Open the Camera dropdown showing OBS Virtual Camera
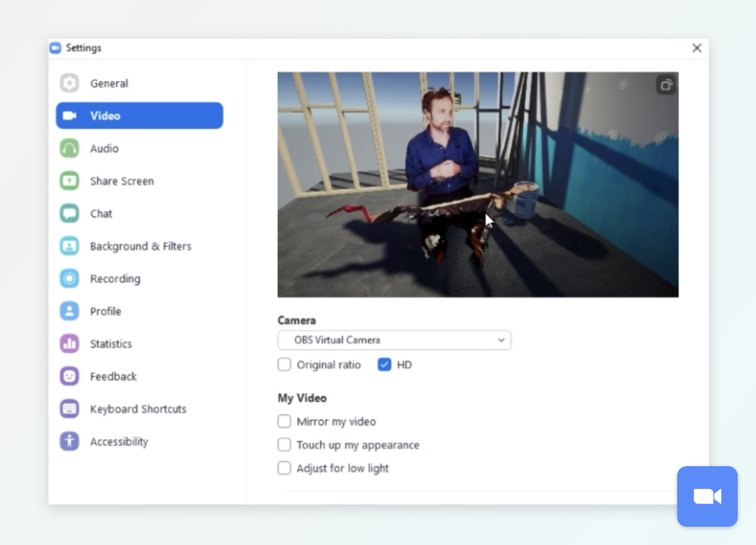 pyautogui.click(x=394, y=340)
